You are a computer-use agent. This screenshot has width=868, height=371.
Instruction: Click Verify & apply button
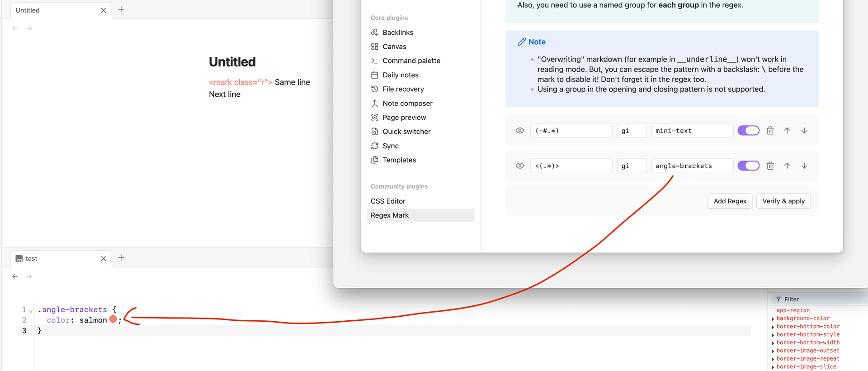[783, 201]
